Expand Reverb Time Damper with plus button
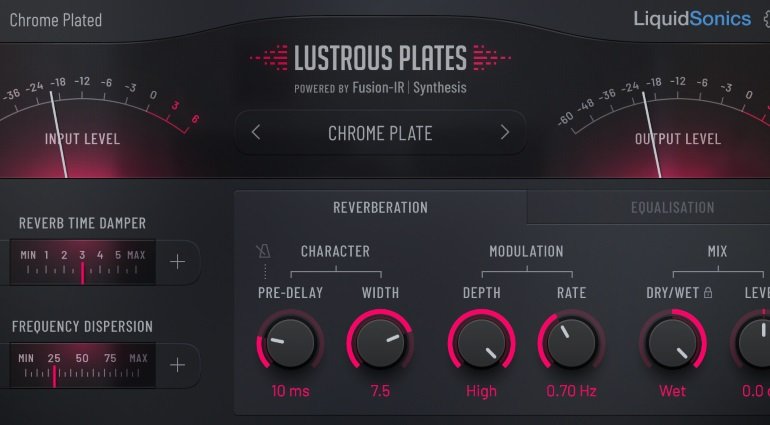This screenshot has width=770, height=425. tap(177, 262)
